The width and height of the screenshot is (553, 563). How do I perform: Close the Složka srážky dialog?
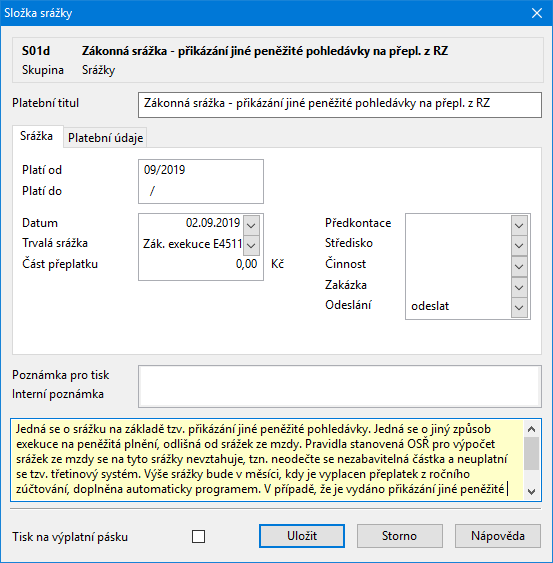click(537, 13)
